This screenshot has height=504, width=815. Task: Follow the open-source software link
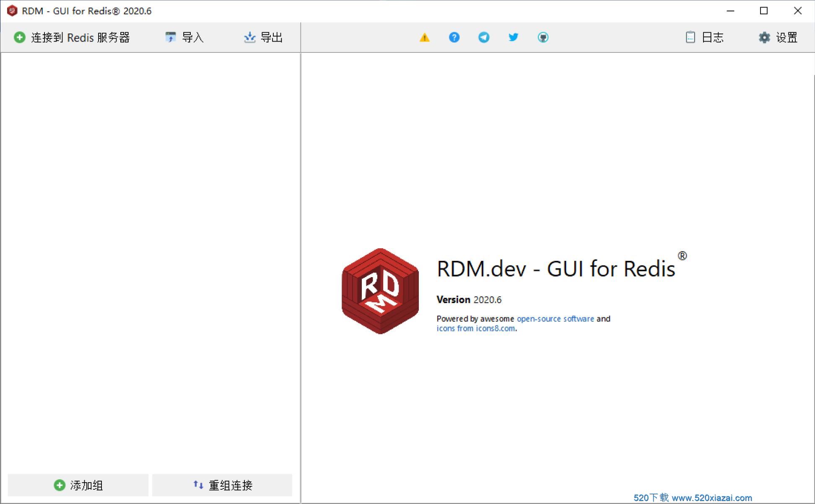pos(555,319)
